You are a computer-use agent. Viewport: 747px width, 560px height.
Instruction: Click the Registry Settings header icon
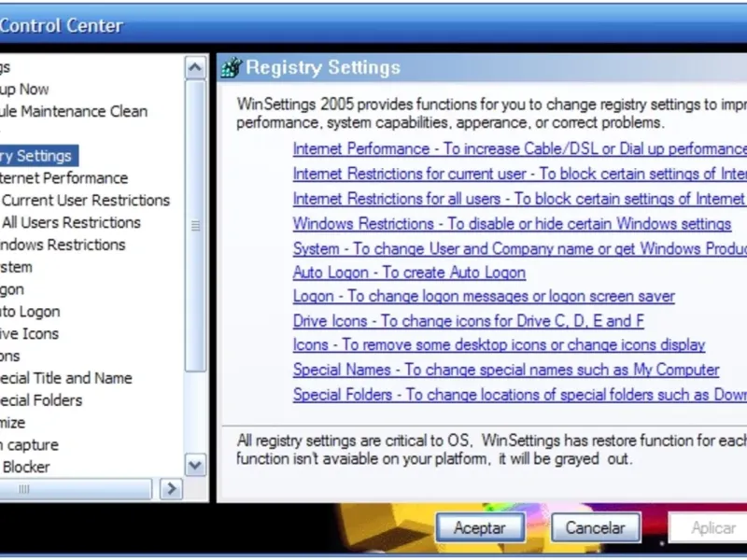pyautogui.click(x=232, y=67)
